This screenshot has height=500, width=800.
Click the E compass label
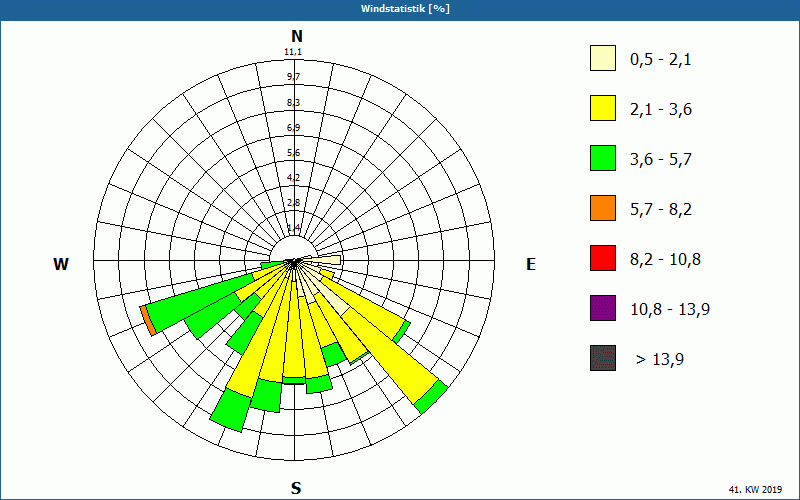tap(531, 264)
